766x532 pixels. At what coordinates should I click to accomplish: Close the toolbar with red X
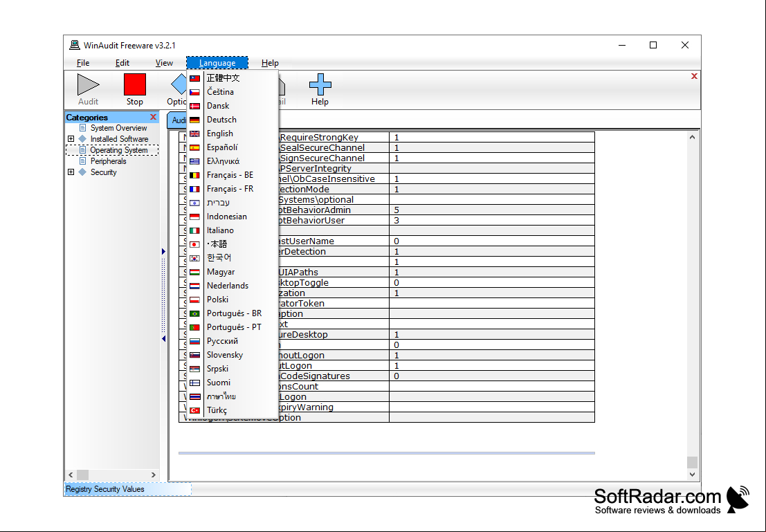click(x=694, y=76)
